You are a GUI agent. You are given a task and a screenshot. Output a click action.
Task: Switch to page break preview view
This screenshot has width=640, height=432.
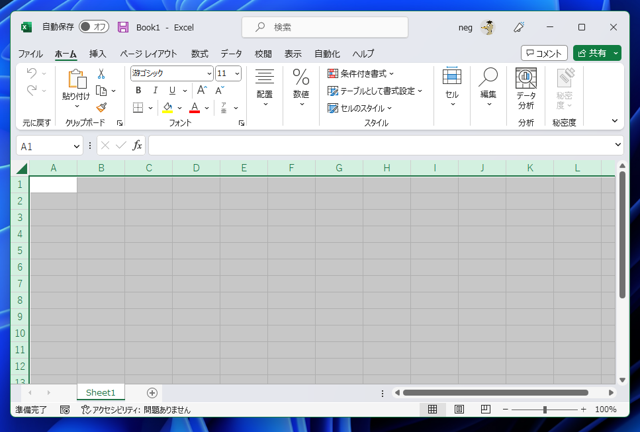(486, 409)
